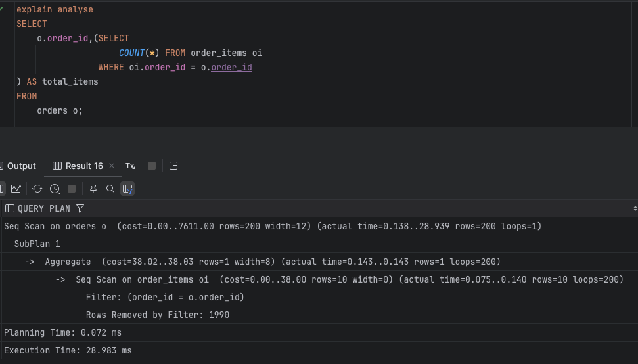
Task: Select the 'Planning Time: 0.072 ms' row
Action: (x=319, y=332)
